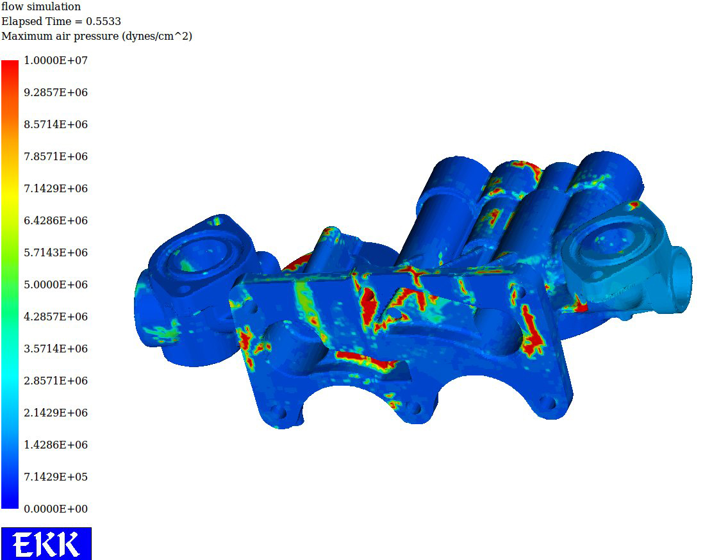Click the 'flow simulation' title text
The height and width of the screenshot is (560, 728).
[x=41, y=6]
